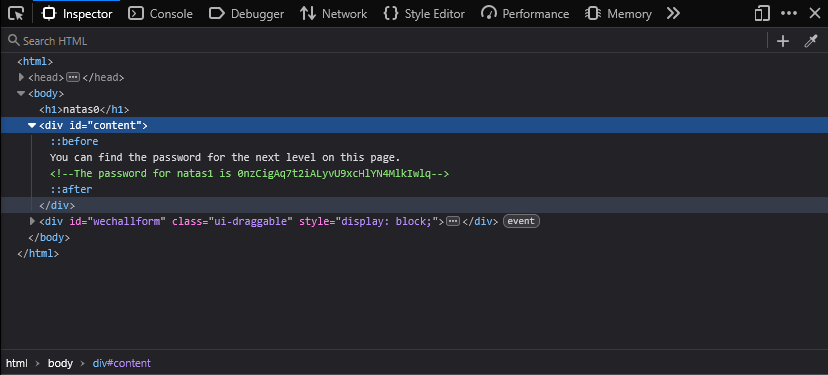Click div#content in the breadcrumb bar
The height and width of the screenshot is (375, 828).
121,363
